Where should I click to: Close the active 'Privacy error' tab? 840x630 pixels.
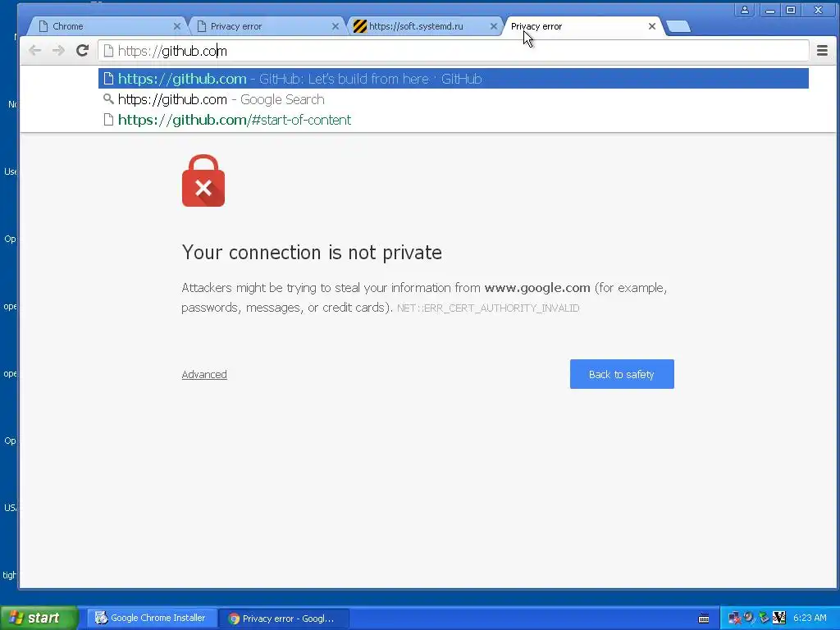tap(652, 26)
